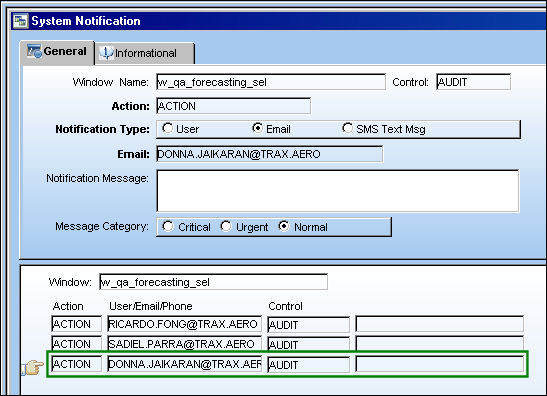The image size is (547, 396).
Task: Click the User/Email/Phone column header
Action: pyautogui.click(x=151, y=306)
